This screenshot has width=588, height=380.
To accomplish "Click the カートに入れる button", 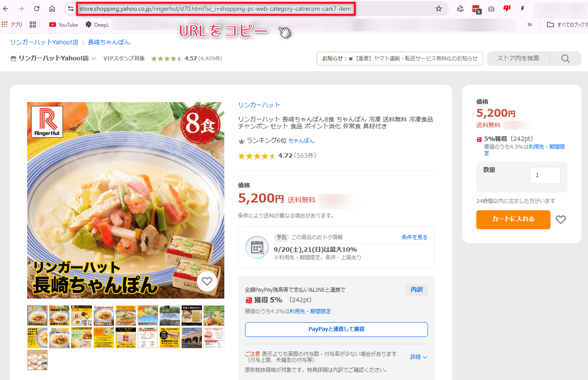I will pos(513,219).
